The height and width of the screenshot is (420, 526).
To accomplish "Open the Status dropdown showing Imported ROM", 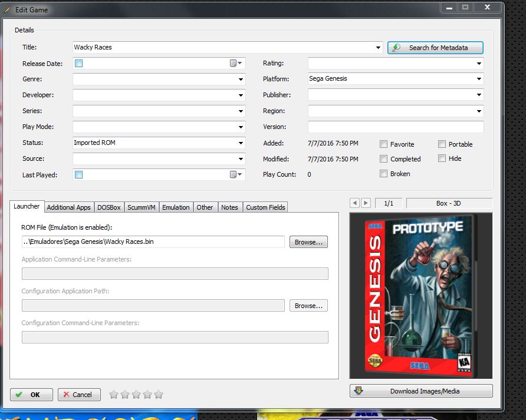I will (241, 143).
